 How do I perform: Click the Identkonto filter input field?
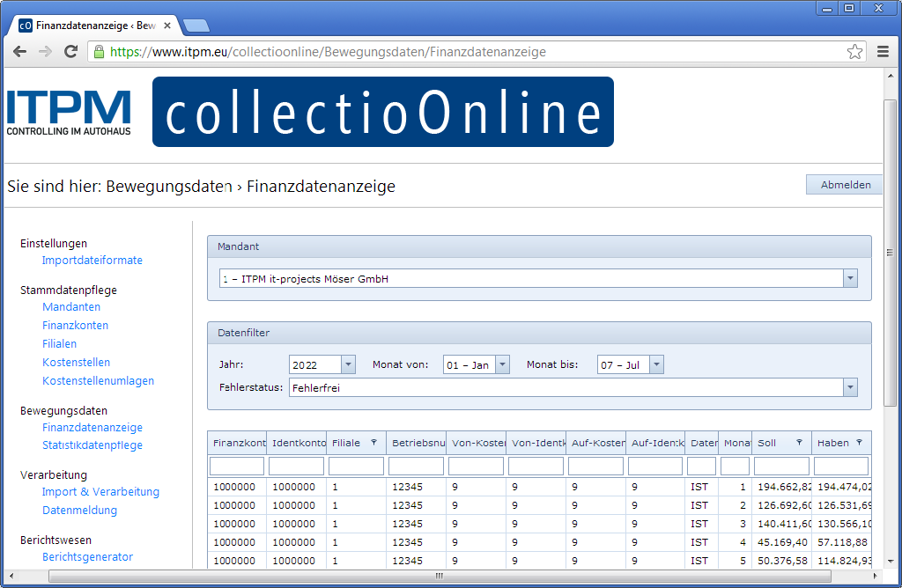pos(296,466)
